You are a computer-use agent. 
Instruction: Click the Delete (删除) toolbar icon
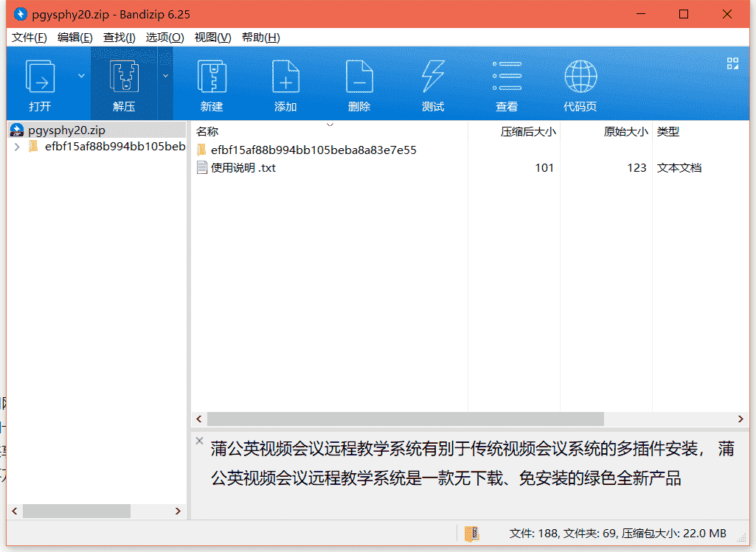(x=359, y=77)
